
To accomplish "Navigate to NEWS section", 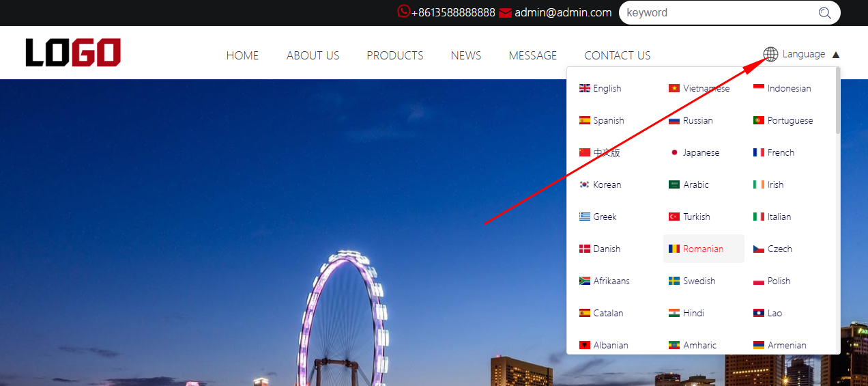I will click(466, 55).
